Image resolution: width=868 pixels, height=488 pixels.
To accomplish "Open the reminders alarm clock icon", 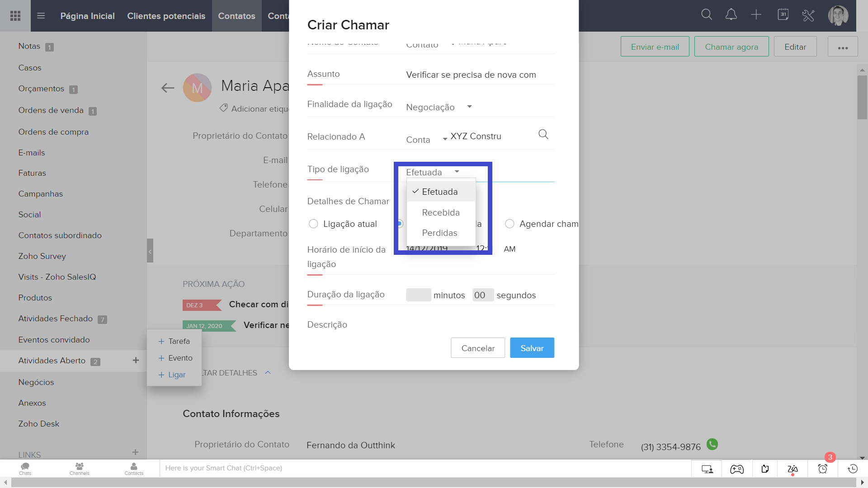I will [x=823, y=469].
